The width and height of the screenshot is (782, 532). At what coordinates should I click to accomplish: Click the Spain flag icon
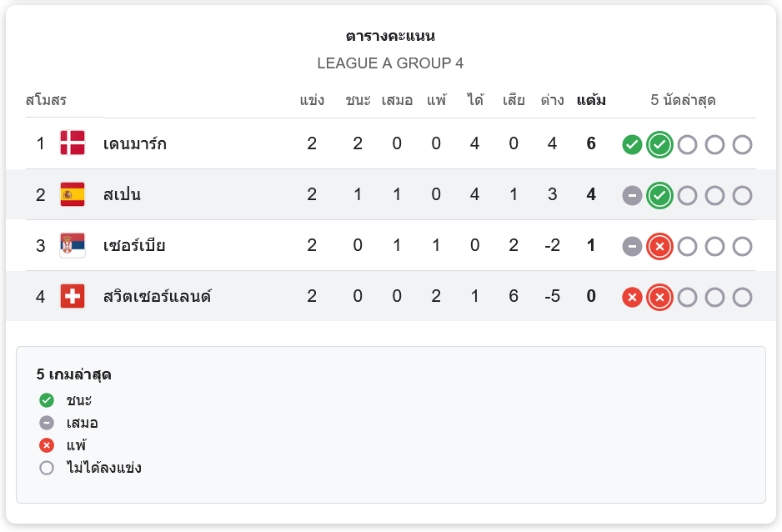73,194
